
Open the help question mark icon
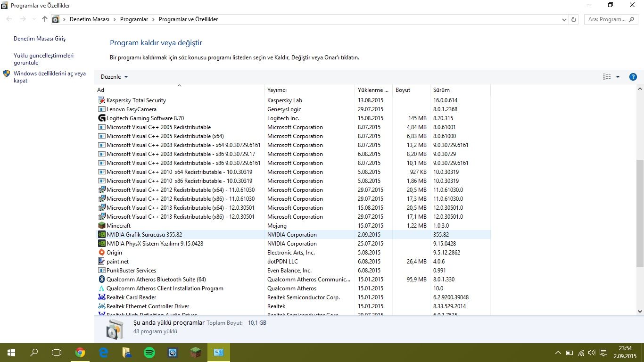[633, 77]
